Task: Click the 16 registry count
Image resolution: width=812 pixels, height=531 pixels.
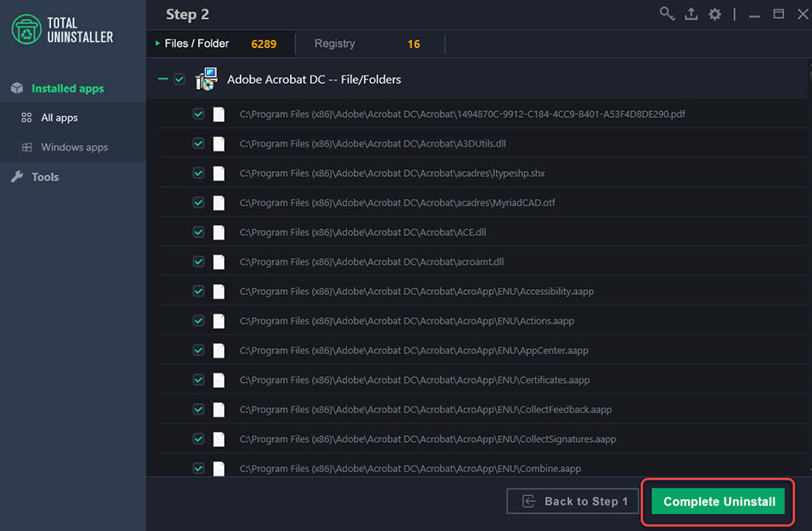Action: [x=414, y=44]
